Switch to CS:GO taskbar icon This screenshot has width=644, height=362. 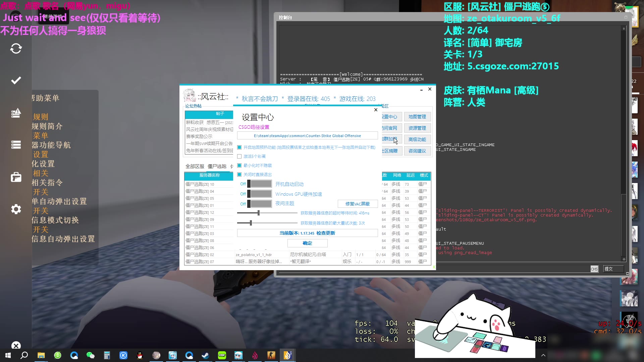(x=271, y=355)
